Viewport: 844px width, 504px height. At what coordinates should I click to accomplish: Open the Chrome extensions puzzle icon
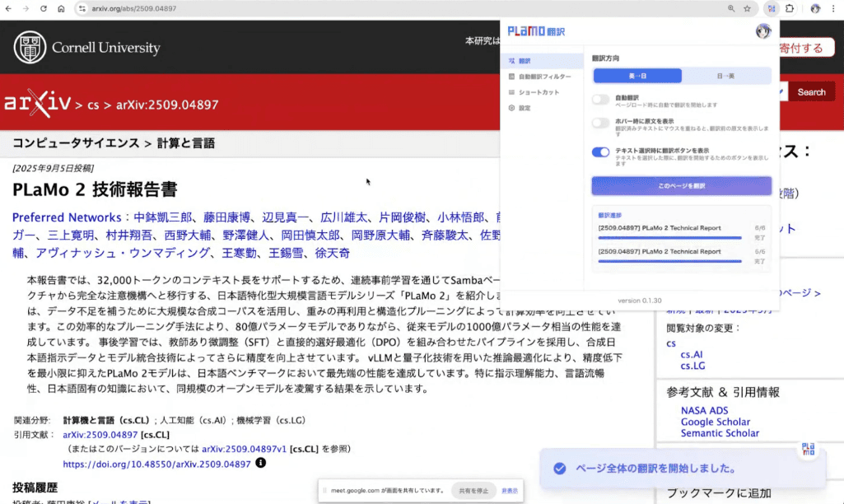790,8
